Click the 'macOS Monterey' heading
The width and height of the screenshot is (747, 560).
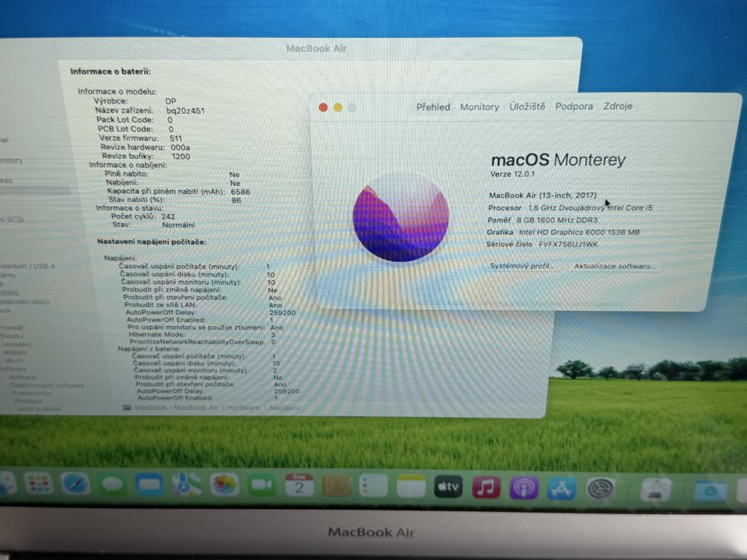pyautogui.click(x=558, y=160)
